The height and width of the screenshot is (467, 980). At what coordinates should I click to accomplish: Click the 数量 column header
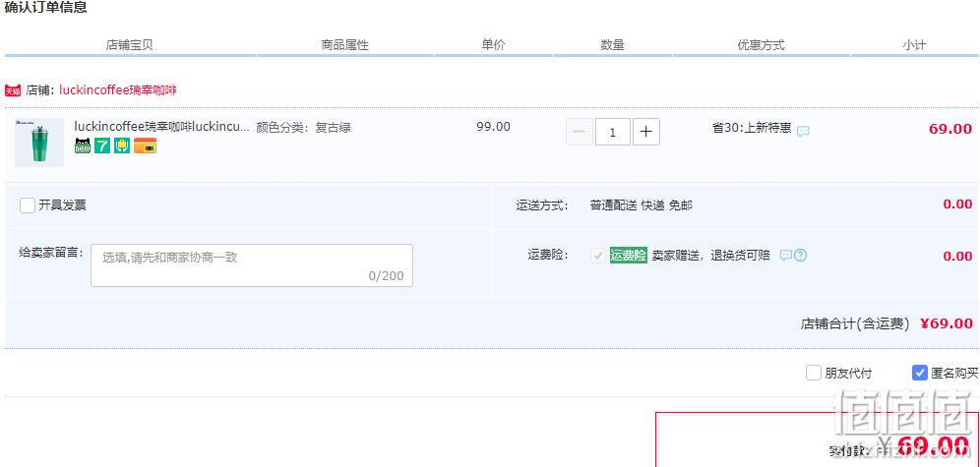point(612,45)
